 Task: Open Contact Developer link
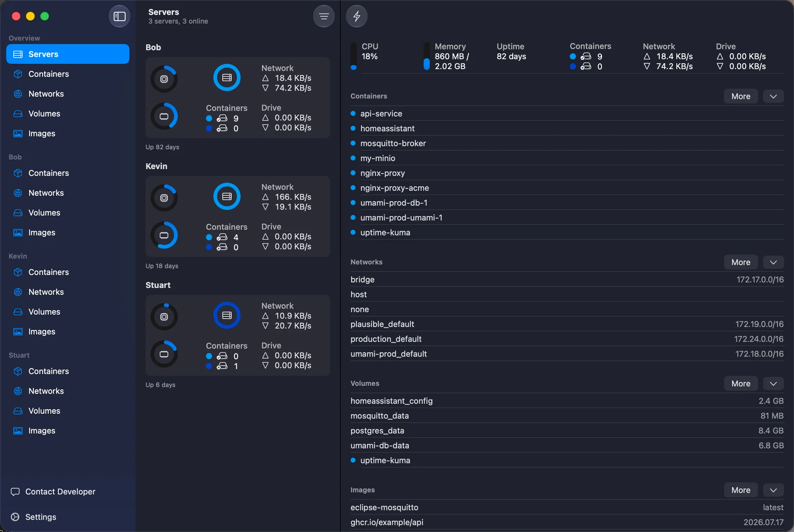click(53, 492)
